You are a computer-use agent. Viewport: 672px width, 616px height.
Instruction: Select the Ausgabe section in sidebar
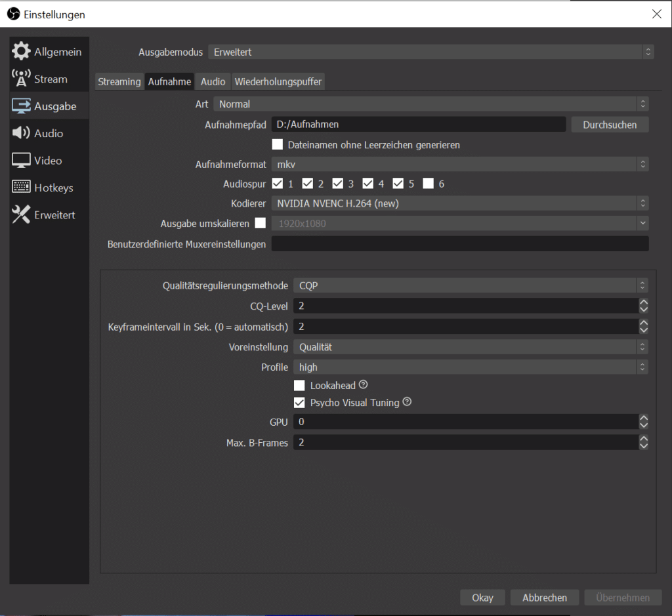pyautogui.click(x=49, y=106)
